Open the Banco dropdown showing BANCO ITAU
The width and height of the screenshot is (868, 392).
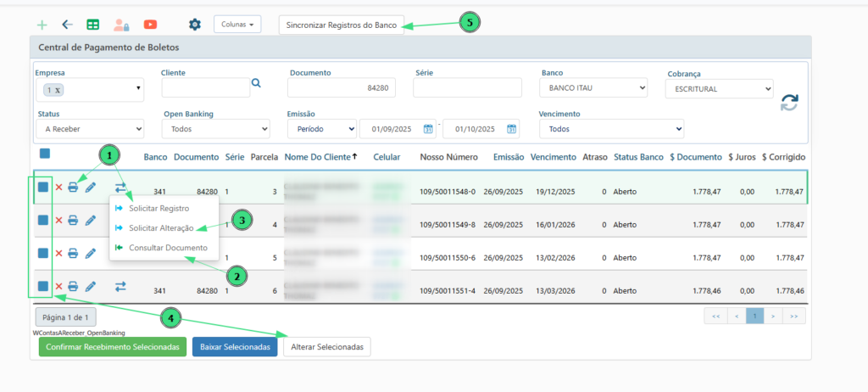click(593, 87)
